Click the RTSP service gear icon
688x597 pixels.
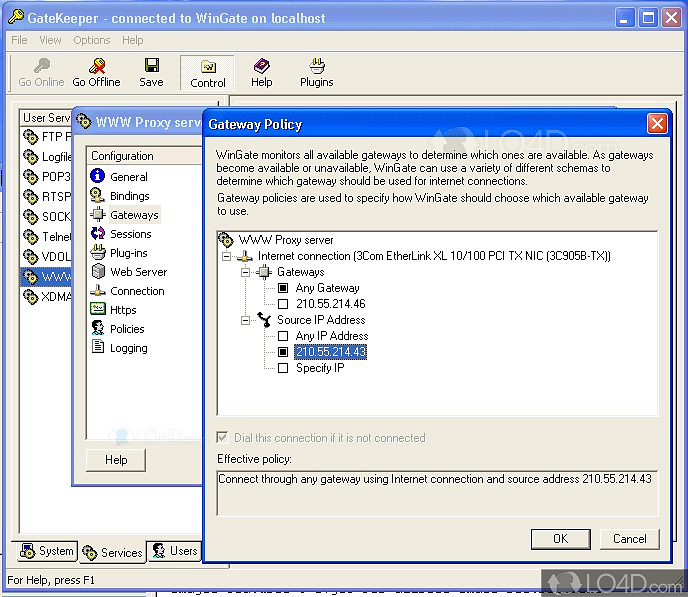click(x=31, y=197)
